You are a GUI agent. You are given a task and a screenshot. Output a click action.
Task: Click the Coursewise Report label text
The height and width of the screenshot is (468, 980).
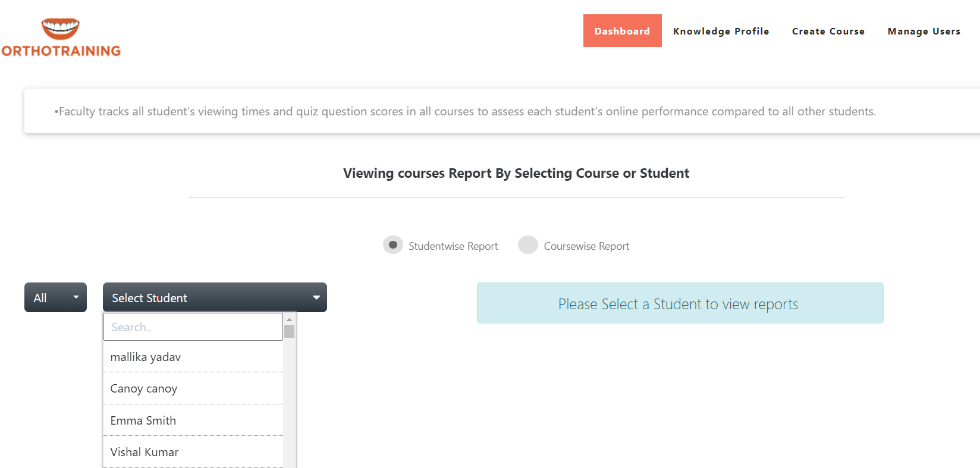pyautogui.click(x=586, y=246)
